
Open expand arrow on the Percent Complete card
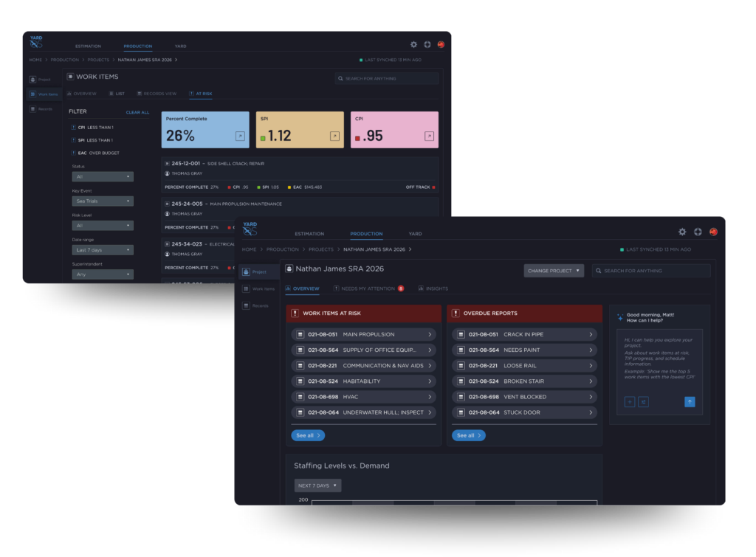click(239, 136)
